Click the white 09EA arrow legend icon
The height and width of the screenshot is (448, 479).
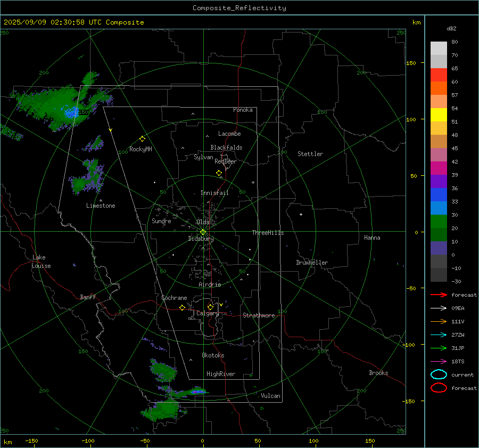coord(439,308)
